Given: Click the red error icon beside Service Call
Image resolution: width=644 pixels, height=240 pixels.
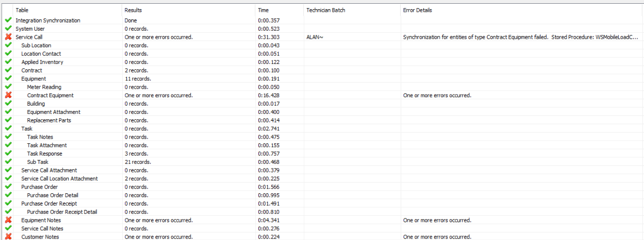Looking at the screenshot, I should 8,37.
